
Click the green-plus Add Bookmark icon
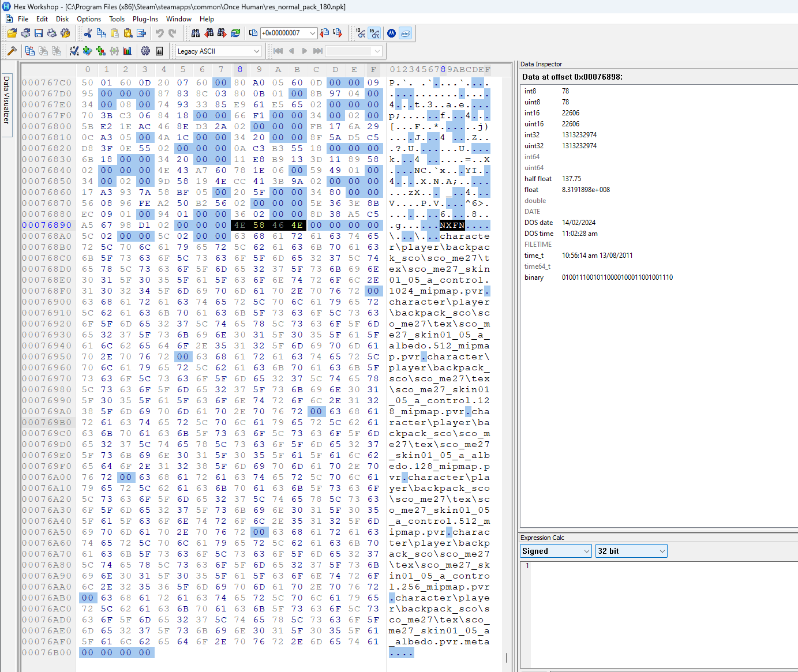tap(100, 51)
